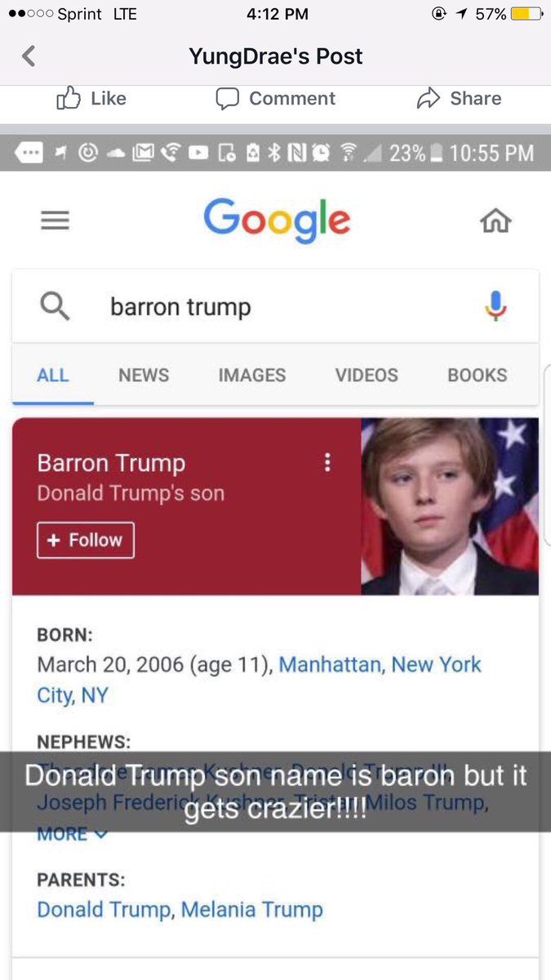The height and width of the screenshot is (980, 551).
Task: Tap the Google home icon
Action: (x=495, y=220)
